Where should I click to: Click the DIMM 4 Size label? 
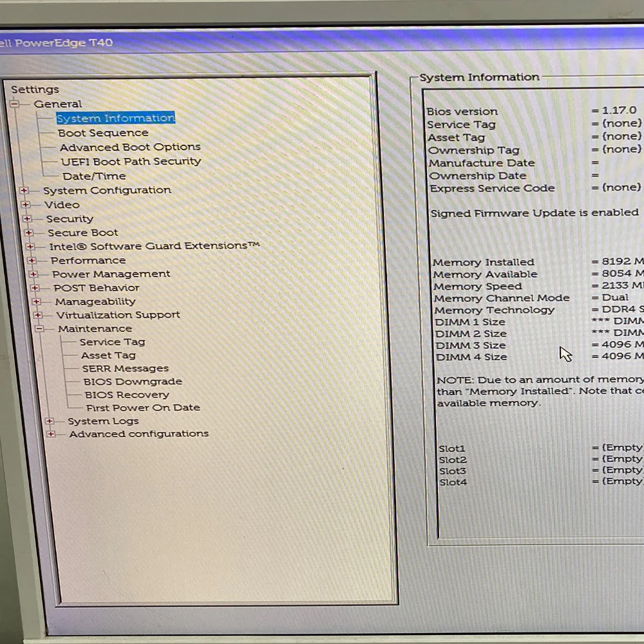click(471, 357)
